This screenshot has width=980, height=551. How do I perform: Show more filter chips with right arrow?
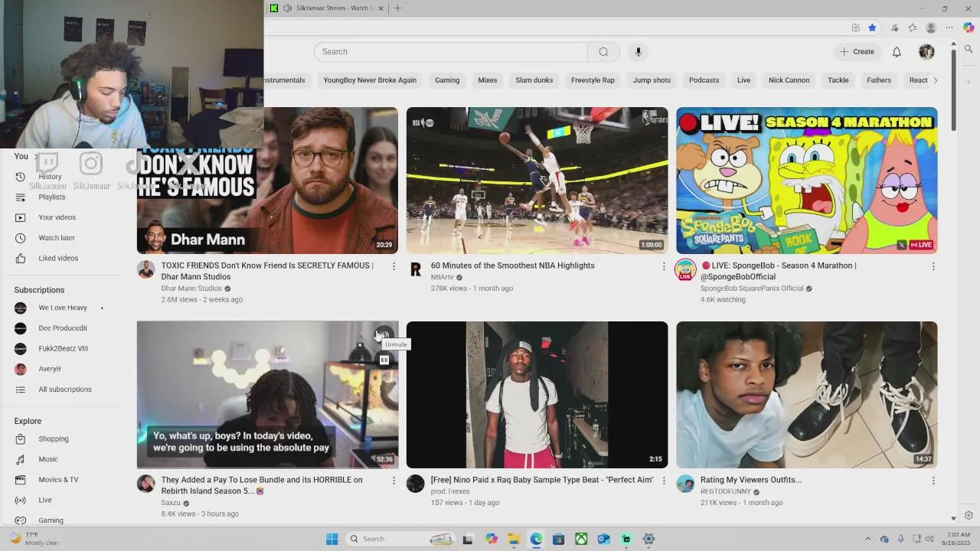(935, 80)
